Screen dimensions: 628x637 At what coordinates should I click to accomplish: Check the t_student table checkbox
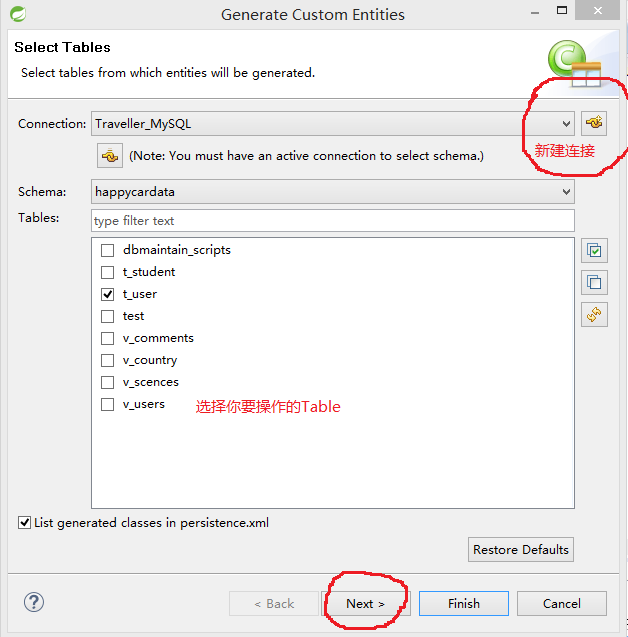[x=107, y=272]
